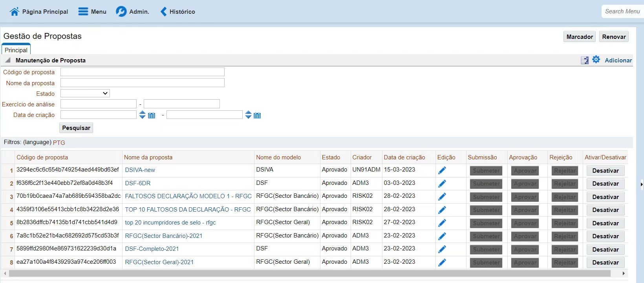Open the RFGC(Sector Bancário)-2021 link
The image size is (644, 283).
pyautogui.click(x=163, y=236)
